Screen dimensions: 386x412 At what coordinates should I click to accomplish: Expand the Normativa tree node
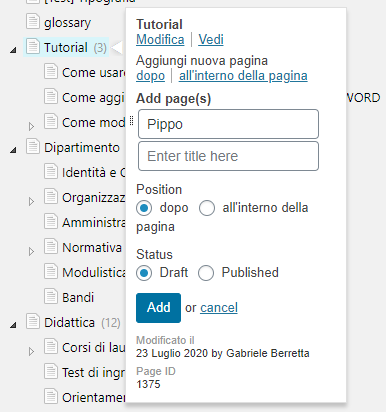(x=31, y=251)
